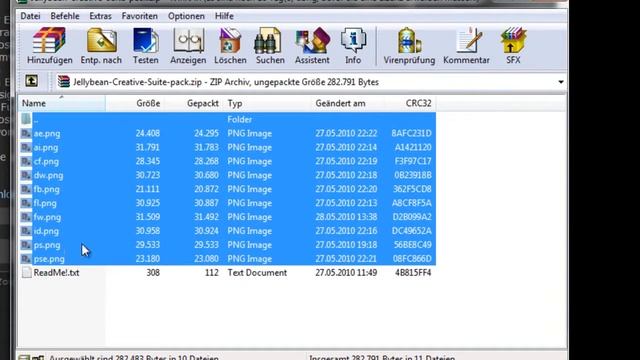Click the packed size 112 of ReadMe!.txt
The height and width of the screenshot is (360, 640).
pos(212,272)
